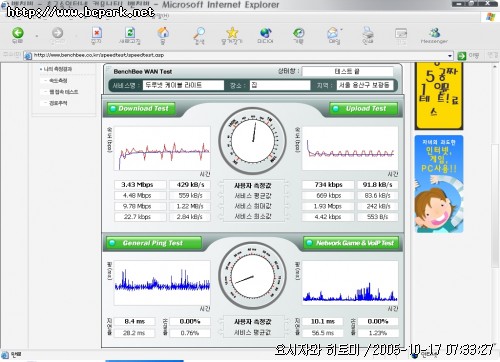Click the green Go arrow button
The height and width of the screenshot is (362, 500).
coord(462,55)
